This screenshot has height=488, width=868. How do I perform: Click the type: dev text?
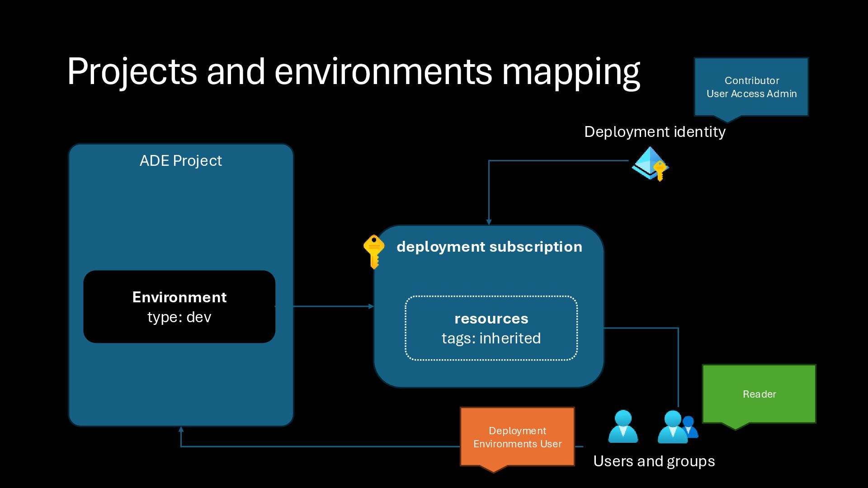click(x=179, y=317)
